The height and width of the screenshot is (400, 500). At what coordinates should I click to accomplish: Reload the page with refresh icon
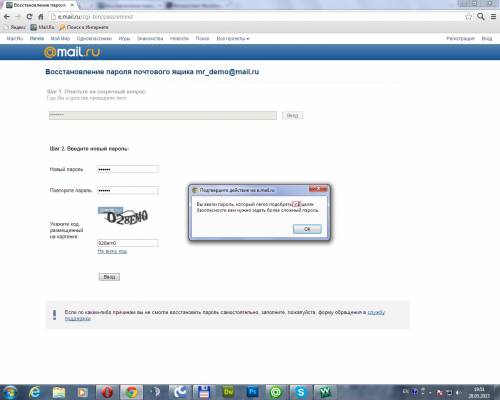point(29,17)
